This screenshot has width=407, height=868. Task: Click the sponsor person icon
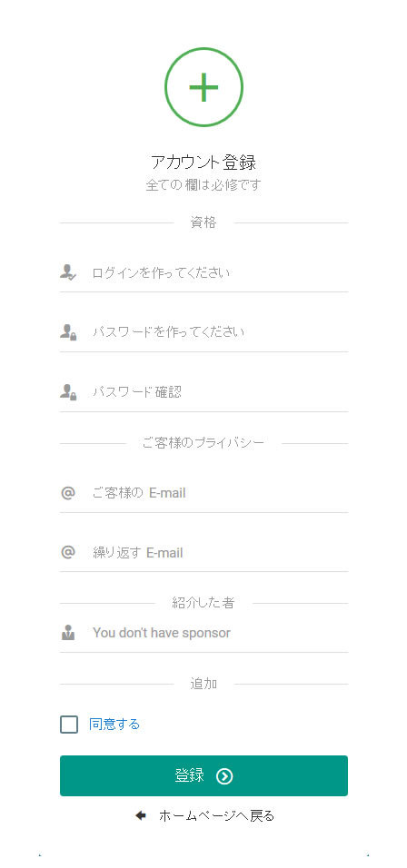point(68,632)
